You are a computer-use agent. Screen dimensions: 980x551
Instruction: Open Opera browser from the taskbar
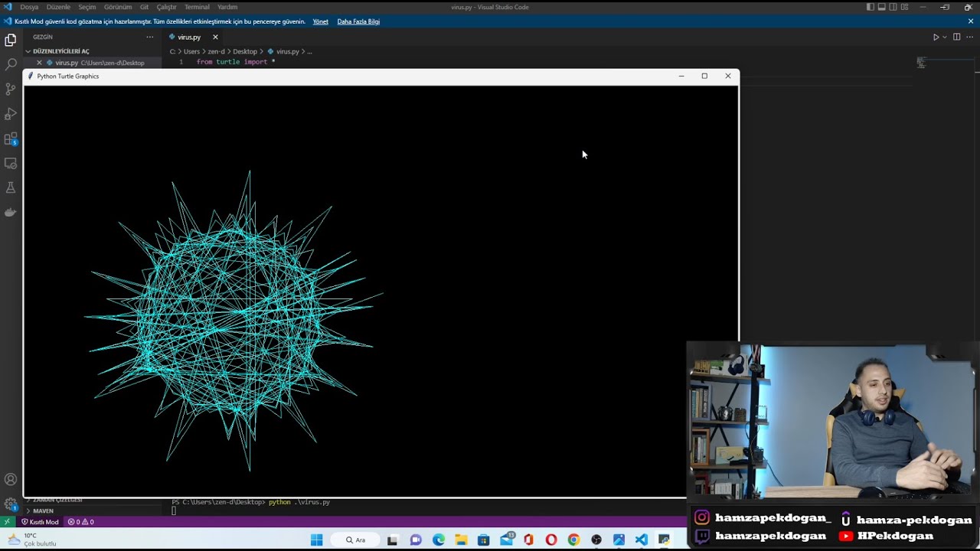[551, 540]
